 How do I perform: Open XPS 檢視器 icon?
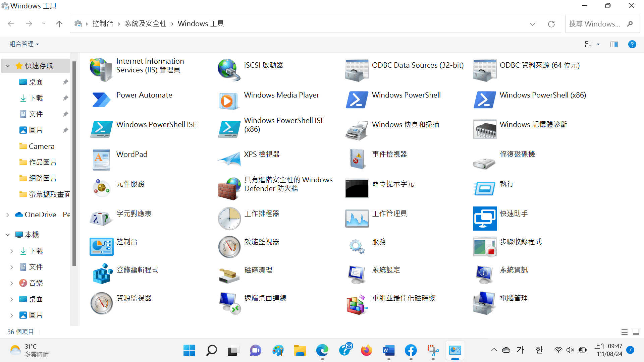tap(229, 159)
